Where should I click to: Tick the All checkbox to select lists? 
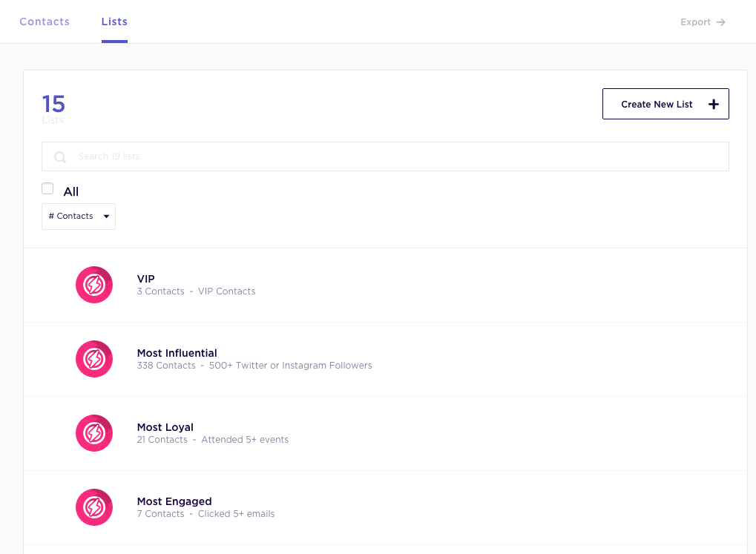[48, 188]
